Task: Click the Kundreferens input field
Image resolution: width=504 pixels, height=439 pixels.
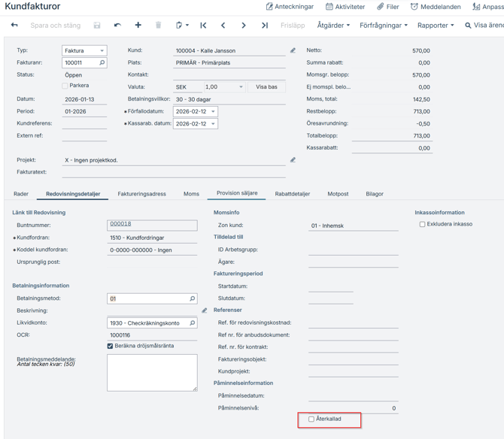Action: pyautogui.click(x=84, y=123)
